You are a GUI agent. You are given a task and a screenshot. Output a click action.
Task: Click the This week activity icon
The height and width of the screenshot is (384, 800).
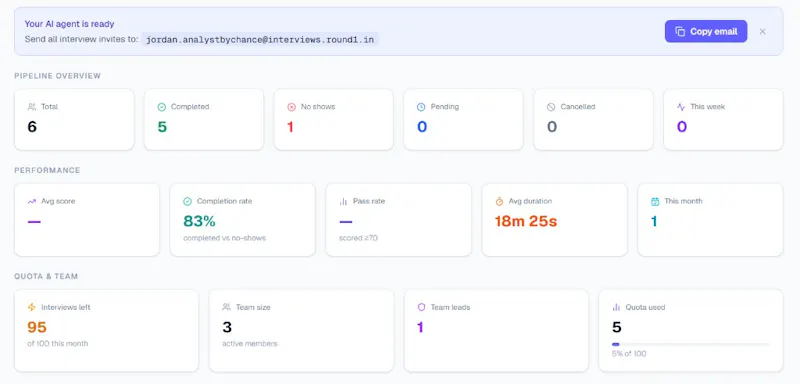pyautogui.click(x=681, y=107)
